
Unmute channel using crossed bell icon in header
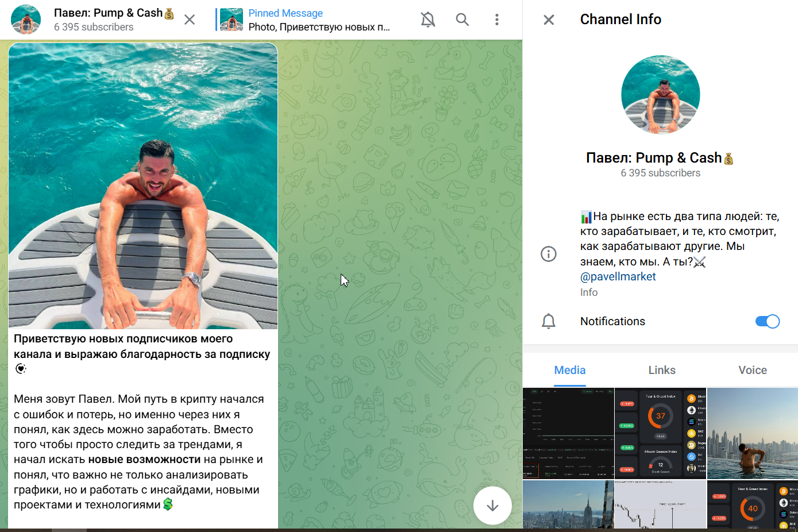pyautogui.click(x=428, y=20)
